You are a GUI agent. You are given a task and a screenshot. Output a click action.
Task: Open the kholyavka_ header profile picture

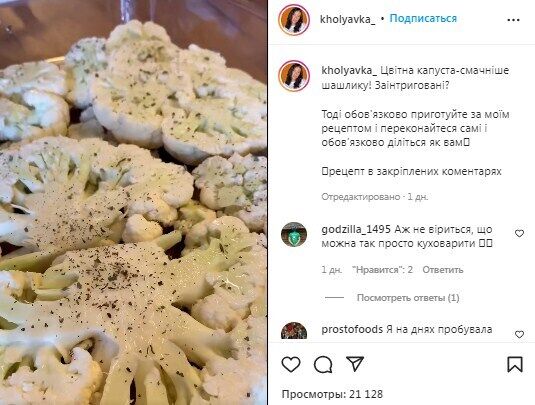point(294,20)
